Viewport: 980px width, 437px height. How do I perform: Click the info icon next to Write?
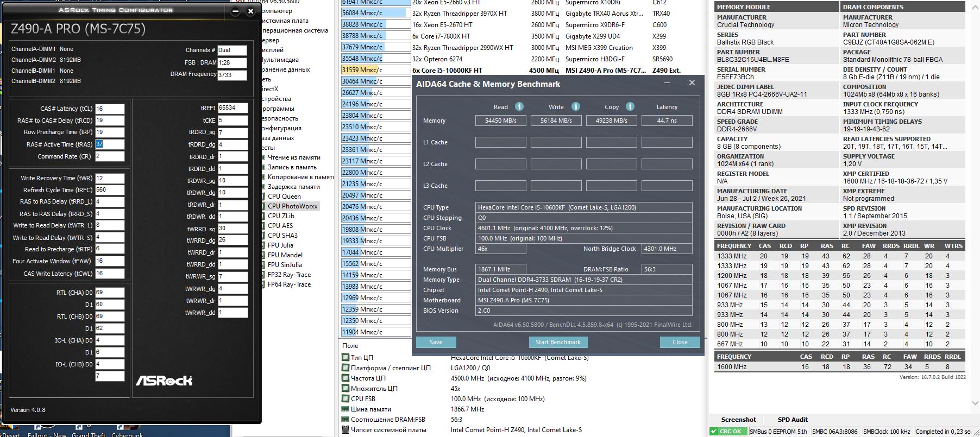(x=576, y=106)
